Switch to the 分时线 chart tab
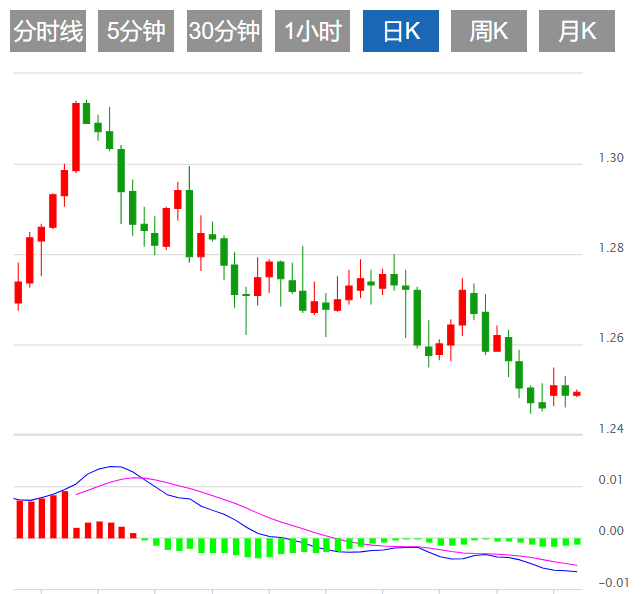Image resolution: width=644 pixels, height=594 pixels. [48, 31]
